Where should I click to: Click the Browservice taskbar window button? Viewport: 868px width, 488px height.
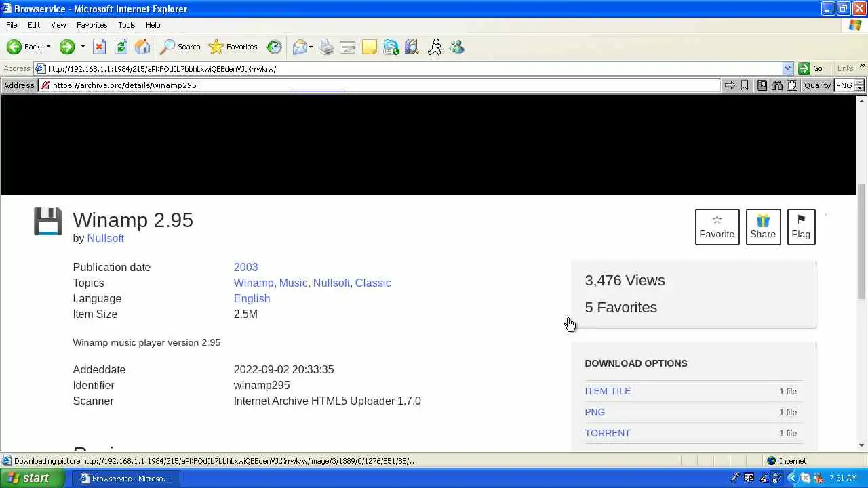(x=125, y=479)
